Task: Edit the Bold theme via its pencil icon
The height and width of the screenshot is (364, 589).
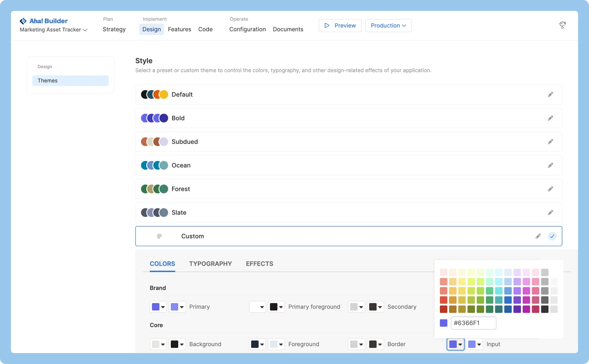Action: (550, 118)
